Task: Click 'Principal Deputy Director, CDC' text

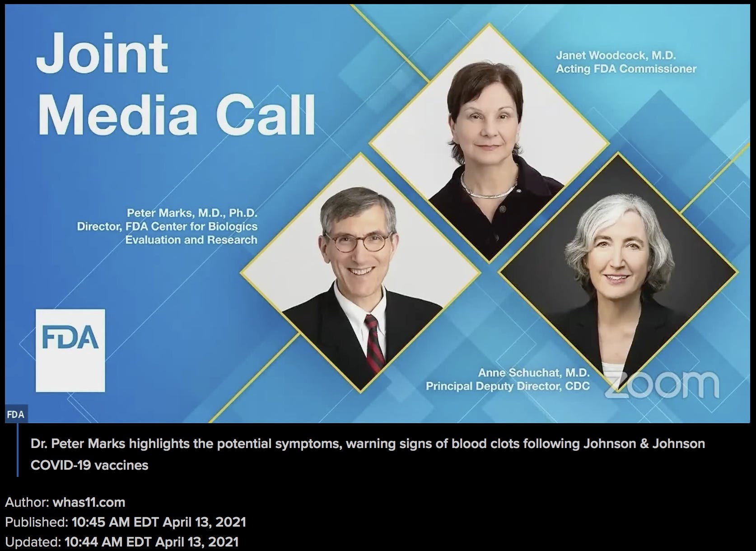Action: pos(508,387)
